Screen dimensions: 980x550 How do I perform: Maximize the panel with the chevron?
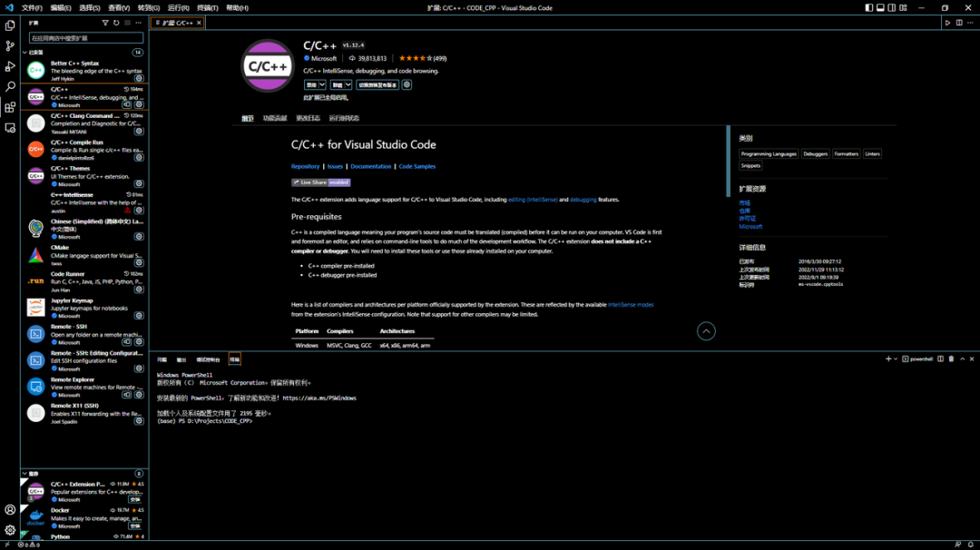coord(962,358)
